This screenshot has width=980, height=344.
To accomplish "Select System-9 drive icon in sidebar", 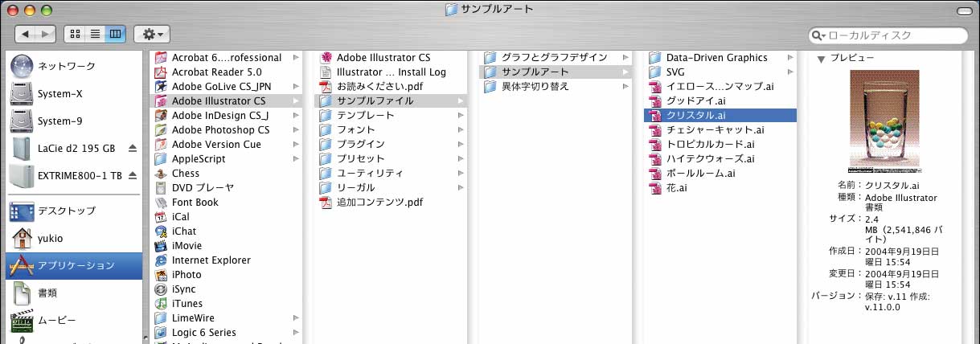I will point(22,121).
